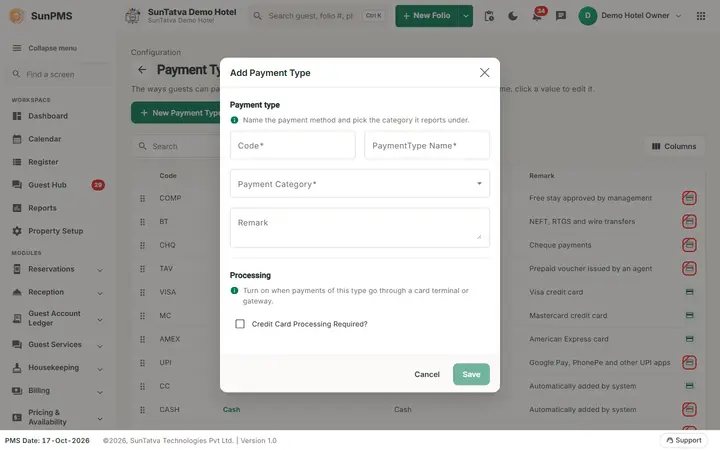Click card icon in MC row

click(x=689, y=315)
